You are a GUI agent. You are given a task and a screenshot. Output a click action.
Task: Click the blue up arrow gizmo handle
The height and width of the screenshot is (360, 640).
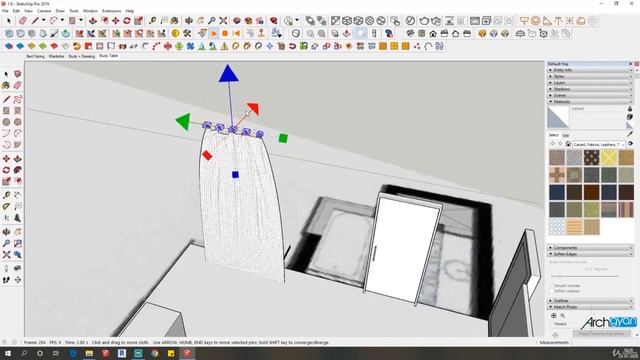point(228,74)
